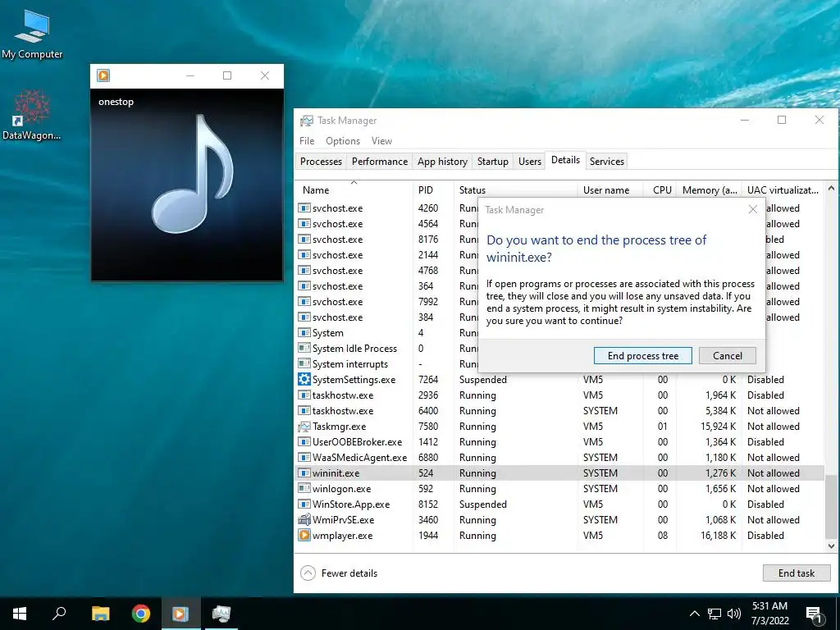This screenshot has width=840, height=630.
Task: Show hidden tray icons chevron
Action: [x=694, y=614]
